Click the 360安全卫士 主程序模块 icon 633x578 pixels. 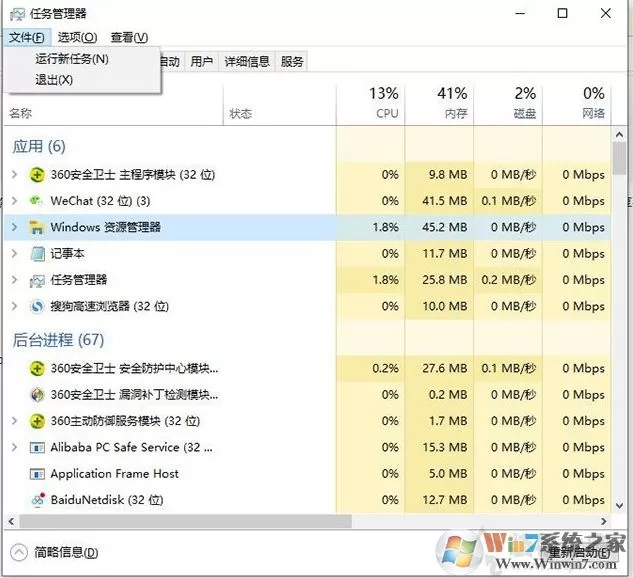[x=37, y=175]
